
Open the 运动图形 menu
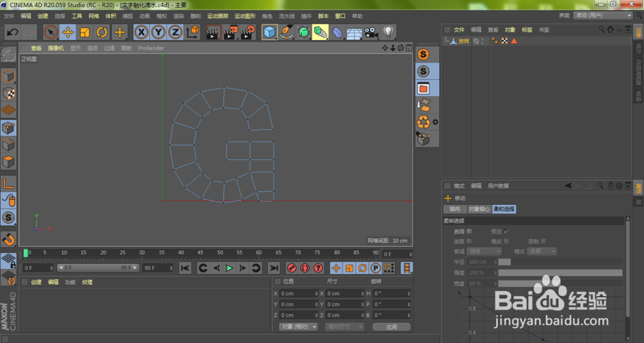(244, 15)
